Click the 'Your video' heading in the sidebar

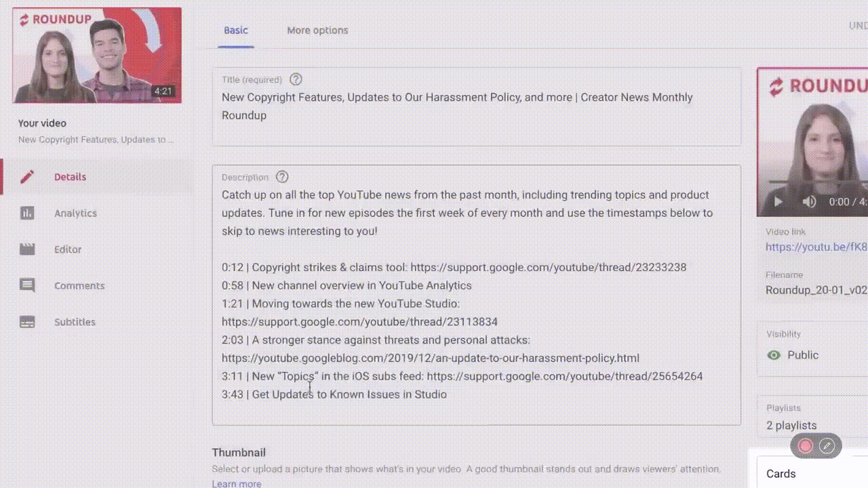click(42, 123)
